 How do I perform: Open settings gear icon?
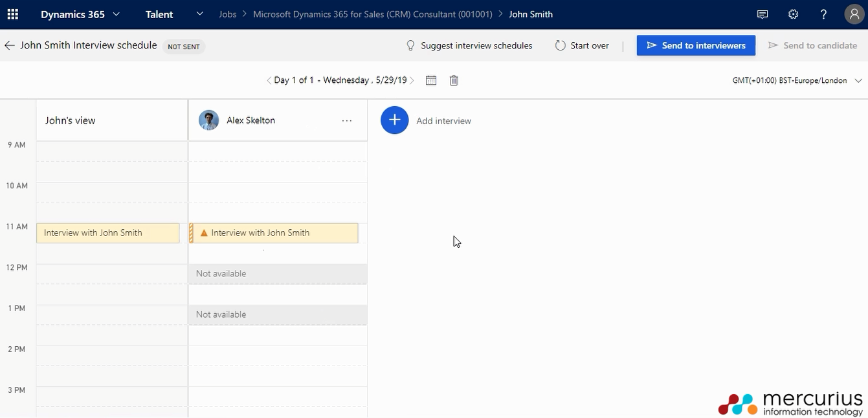click(x=793, y=14)
